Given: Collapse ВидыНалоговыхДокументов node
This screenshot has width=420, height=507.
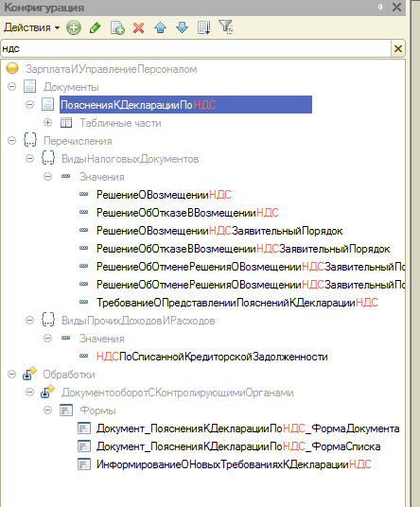Looking at the screenshot, I should point(29,159).
